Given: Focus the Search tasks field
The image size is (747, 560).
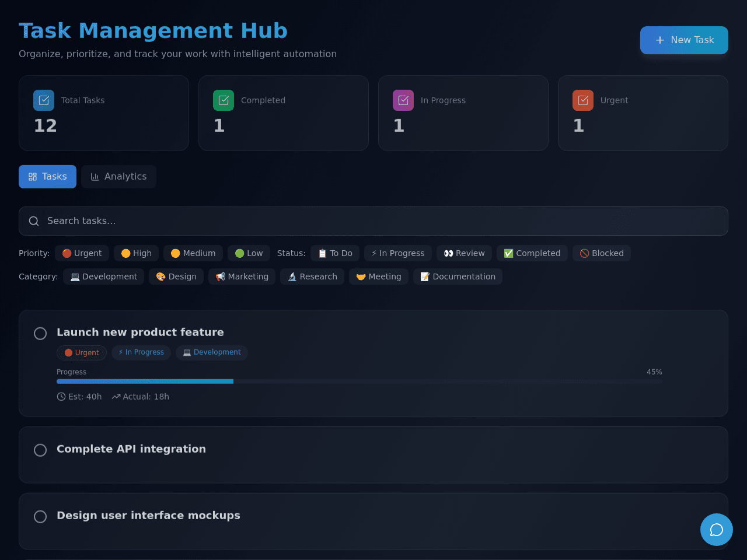Looking at the screenshot, I should point(373,221).
